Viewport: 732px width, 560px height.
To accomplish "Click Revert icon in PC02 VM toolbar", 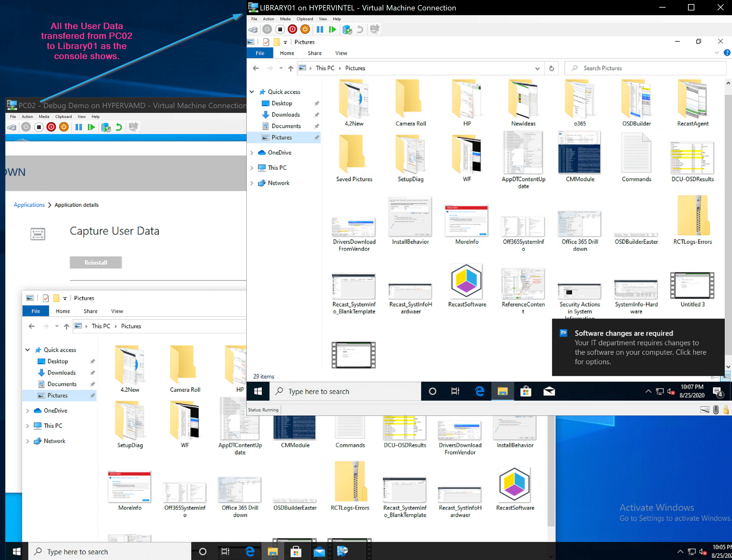I will point(119,127).
